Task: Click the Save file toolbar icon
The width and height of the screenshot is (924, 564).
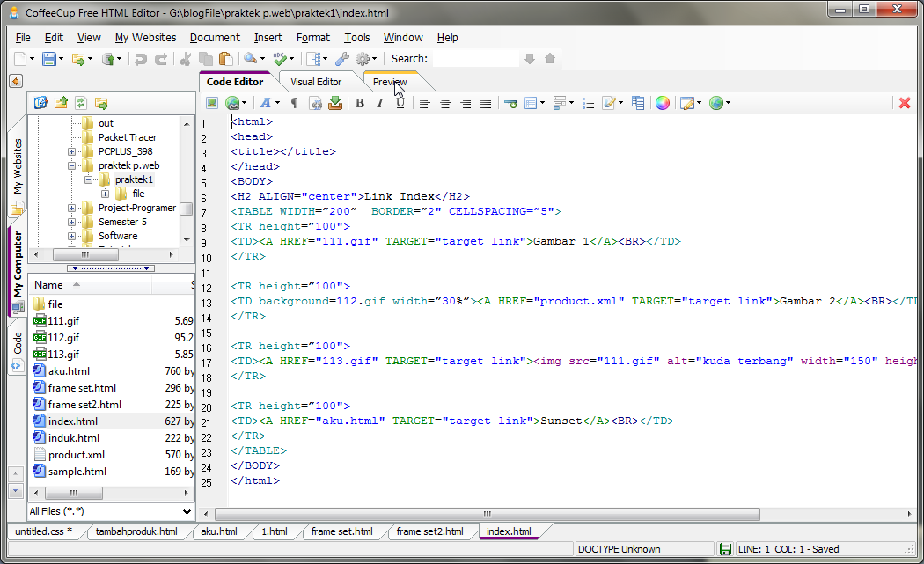Action: [49, 59]
